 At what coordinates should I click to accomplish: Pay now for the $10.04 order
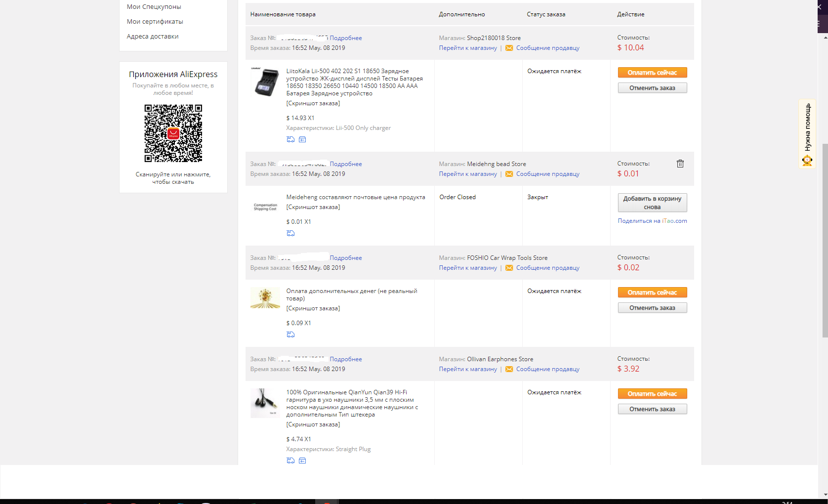click(x=652, y=73)
